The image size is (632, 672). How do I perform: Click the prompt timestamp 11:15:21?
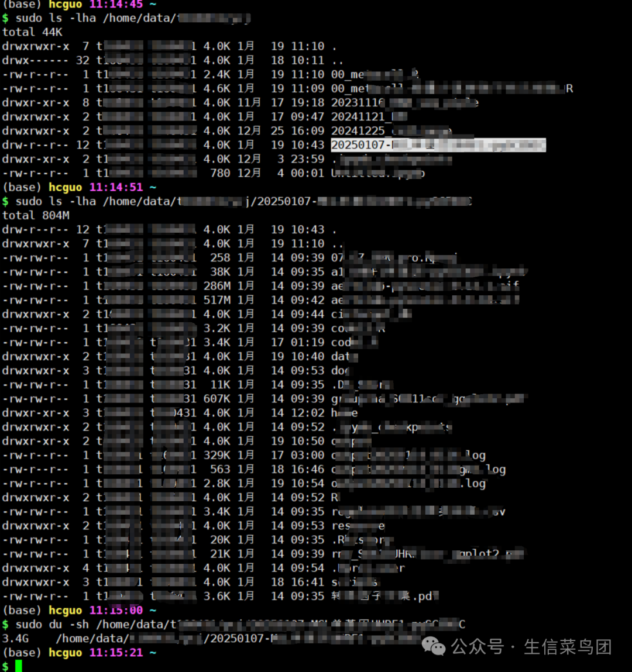pos(116,653)
